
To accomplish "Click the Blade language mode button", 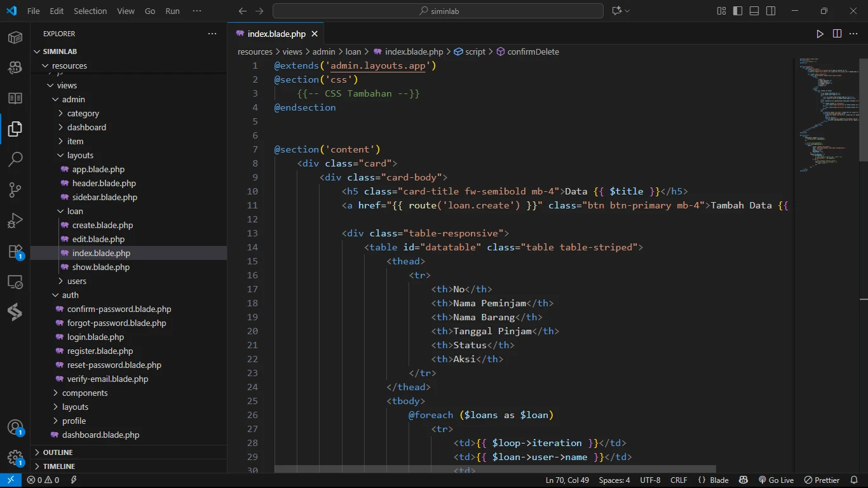I will click(713, 480).
